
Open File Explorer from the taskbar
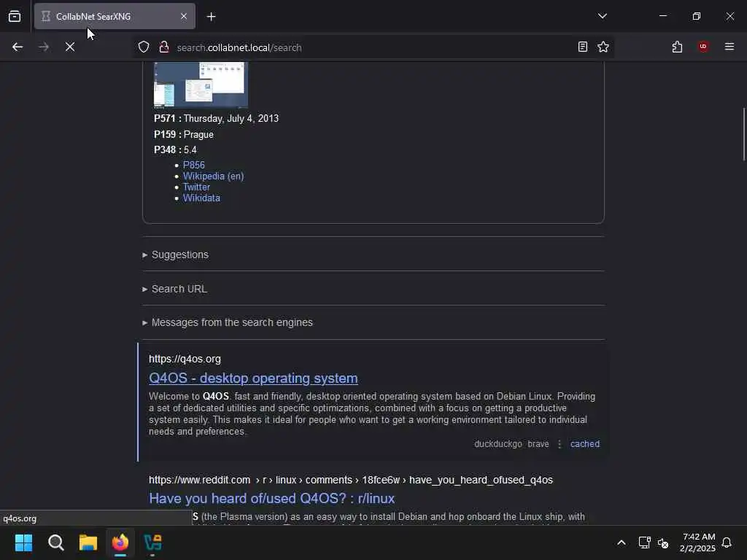88,542
